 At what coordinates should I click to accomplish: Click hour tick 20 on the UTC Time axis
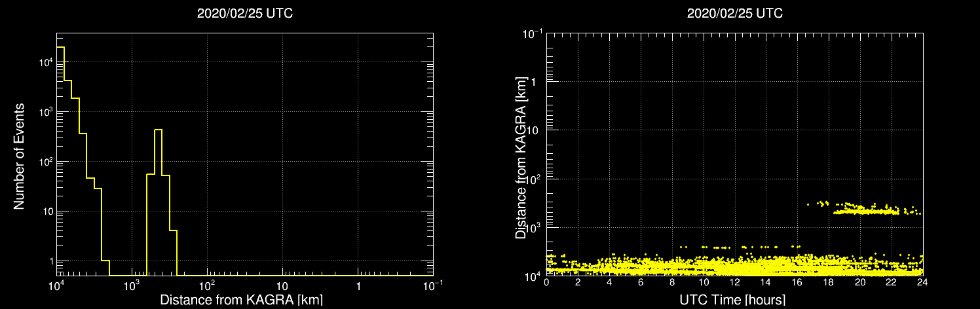pos(860,283)
